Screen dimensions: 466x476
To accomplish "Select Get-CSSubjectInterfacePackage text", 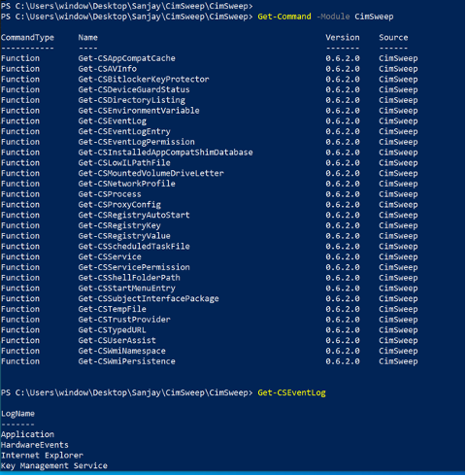I will coord(149,298).
